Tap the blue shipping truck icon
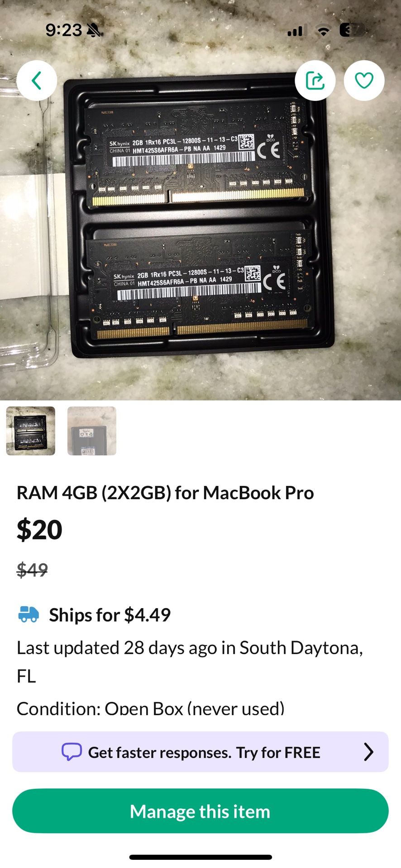The image size is (401, 868). [29, 614]
